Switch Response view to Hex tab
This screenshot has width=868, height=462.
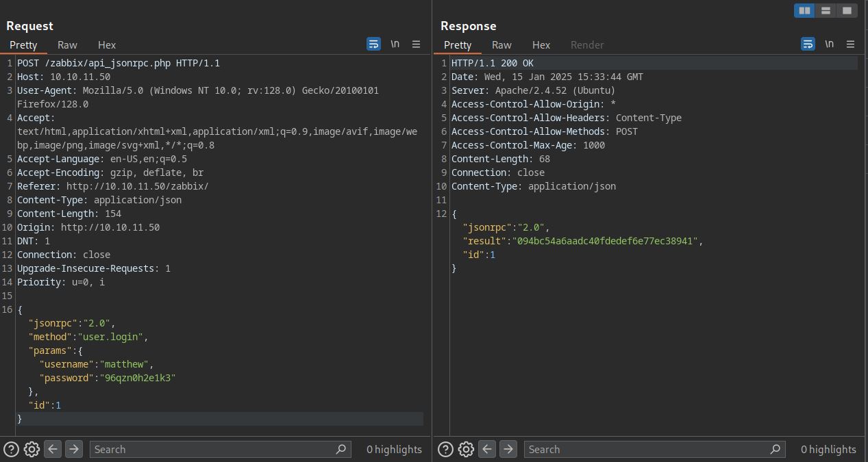pos(541,44)
